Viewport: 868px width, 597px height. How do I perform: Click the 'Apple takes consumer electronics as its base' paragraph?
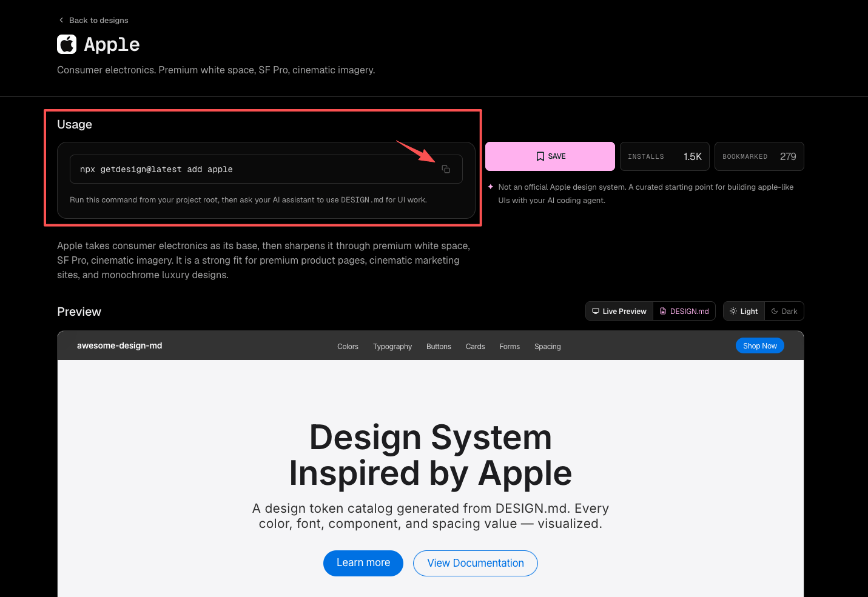click(x=263, y=260)
